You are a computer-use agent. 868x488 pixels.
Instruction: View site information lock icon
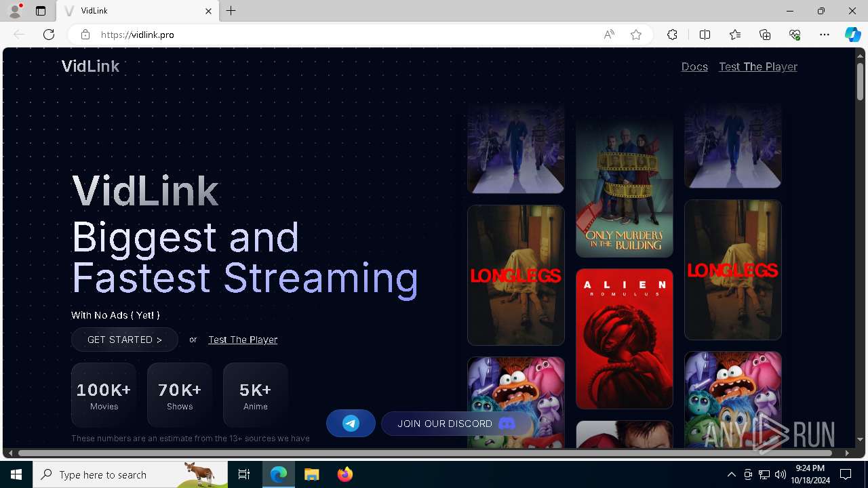(x=85, y=35)
